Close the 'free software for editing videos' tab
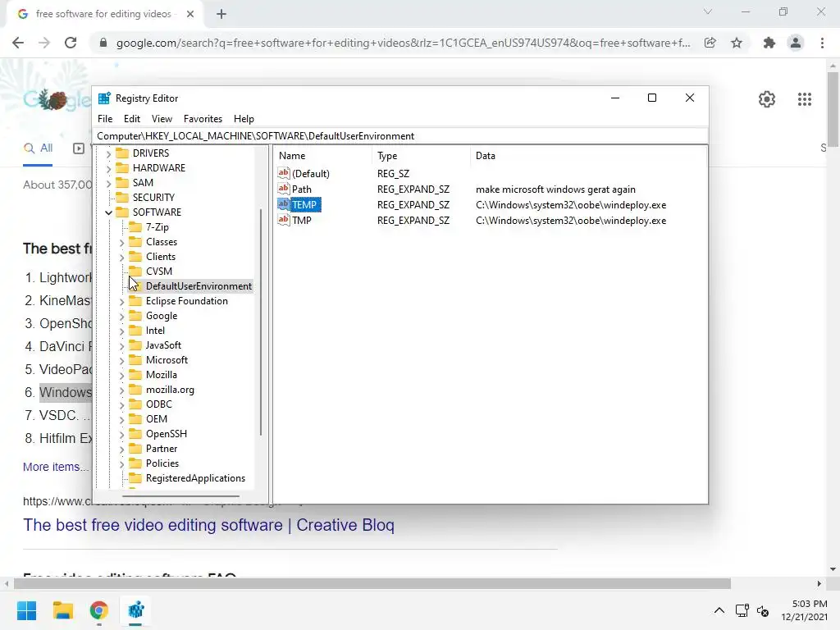Viewport: 840px width, 630px height. pos(190,14)
